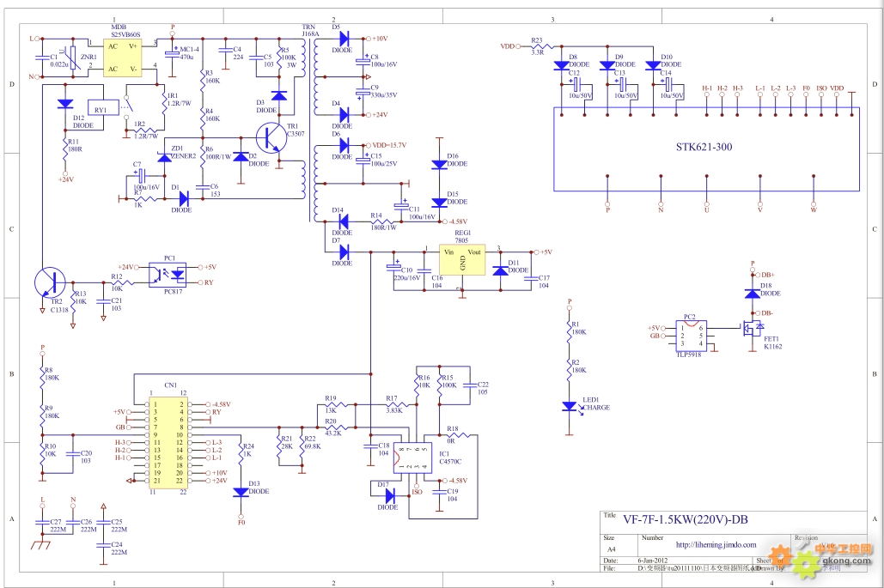Click the D12 diode symbol
Screen dimensions: 884x588
click(65, 104)
